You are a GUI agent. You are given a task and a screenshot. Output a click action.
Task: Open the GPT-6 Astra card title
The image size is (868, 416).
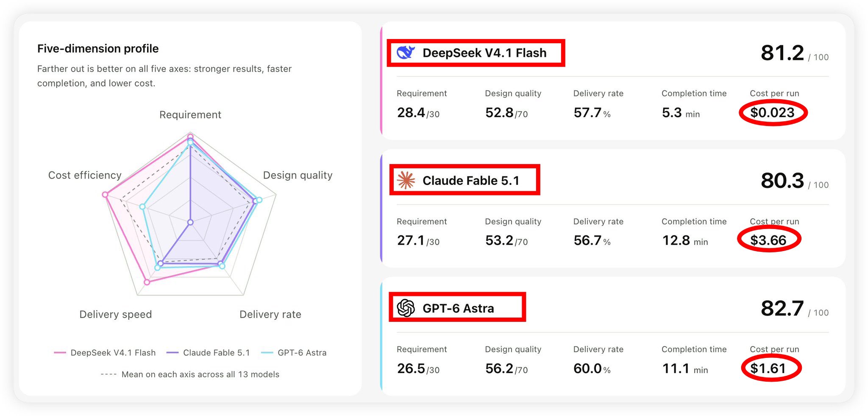point(458,308)
